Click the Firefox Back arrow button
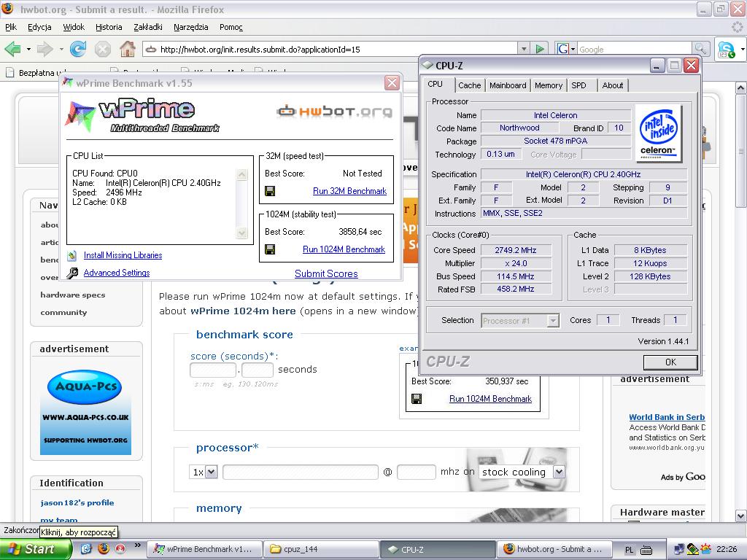The width and height of the screenshot is (747, 560). (x=12, y=49)
